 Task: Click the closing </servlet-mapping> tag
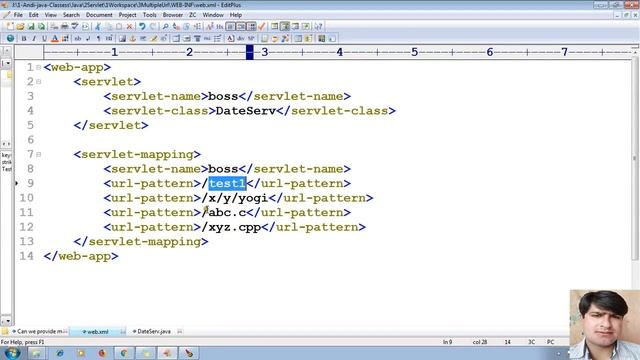tap(141, 242)
